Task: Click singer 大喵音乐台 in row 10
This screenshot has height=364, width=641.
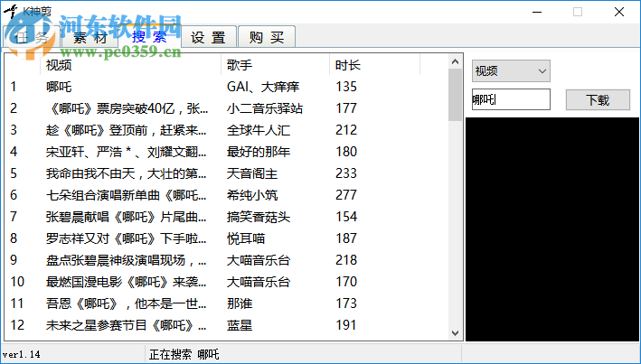Action: [x=259, y=282]
